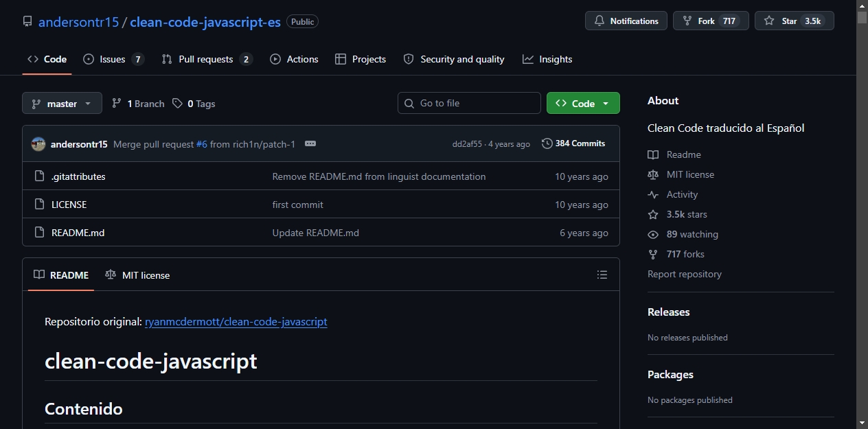This screenshot has height=429, width=868.
Task: Open the Issues tab
Action: (x=114, y=59)
